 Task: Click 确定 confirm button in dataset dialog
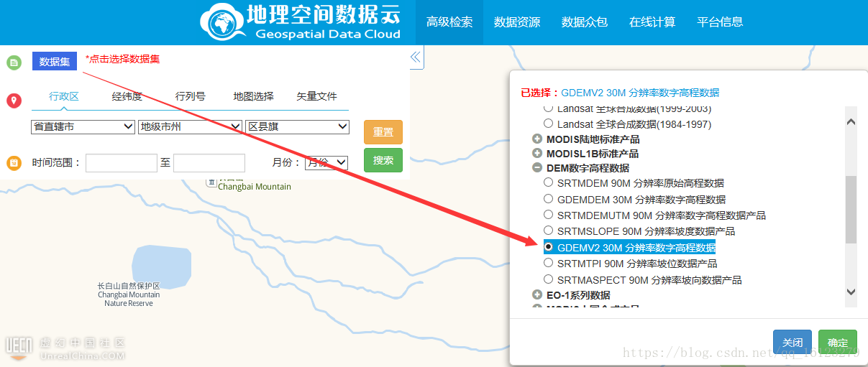pyautogui.click(x=838, y=342)
